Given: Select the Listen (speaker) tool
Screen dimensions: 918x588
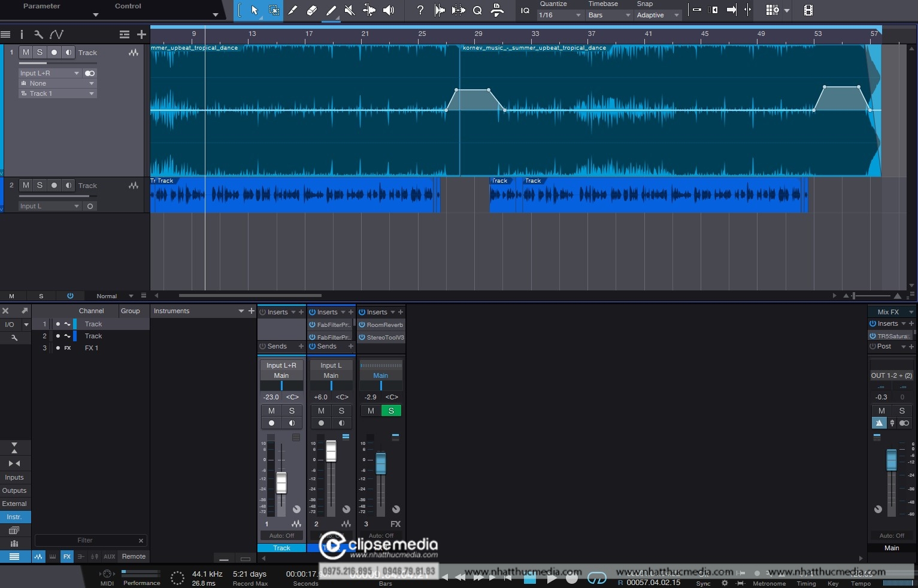Looking at the screenshot, I should click(389, 10).
